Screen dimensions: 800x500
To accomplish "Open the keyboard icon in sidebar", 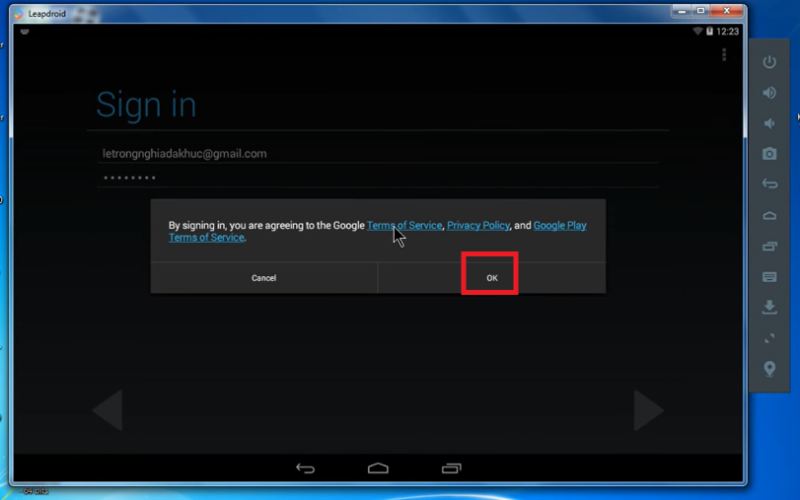I will coord(769,277).
